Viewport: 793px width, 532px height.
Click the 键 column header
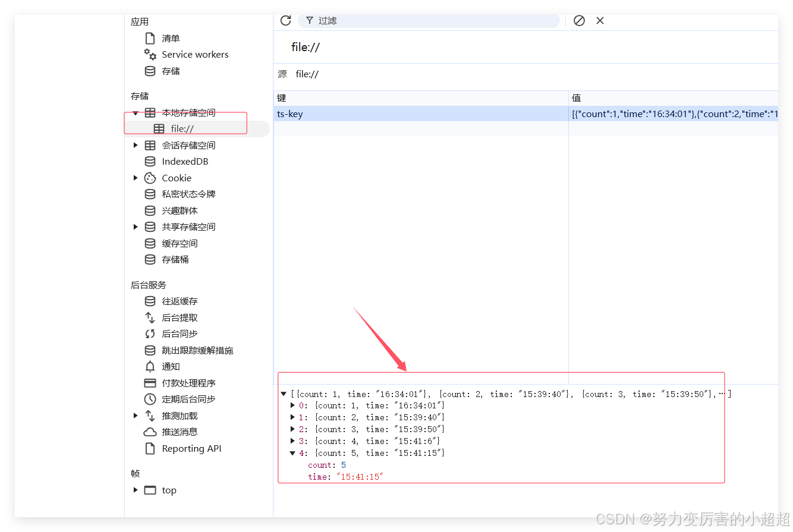421,98
